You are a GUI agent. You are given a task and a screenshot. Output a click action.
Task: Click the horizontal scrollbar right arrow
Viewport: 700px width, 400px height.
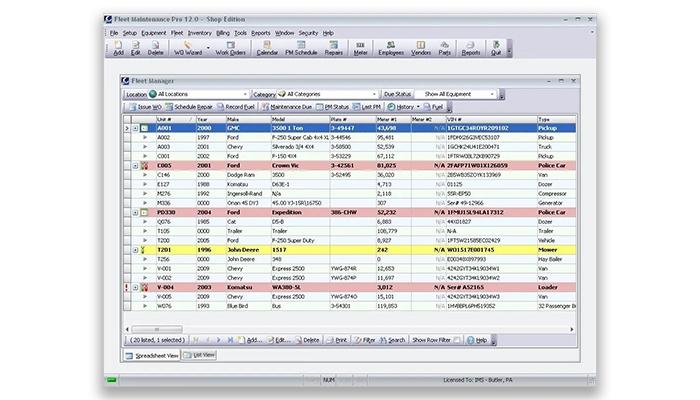(572, 329)
